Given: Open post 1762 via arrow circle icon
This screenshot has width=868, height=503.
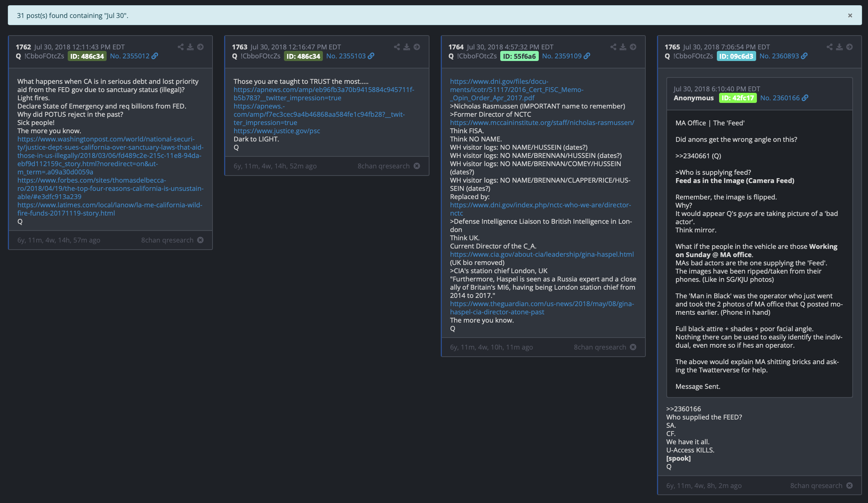Looking at the screenshot, I should pos(201,47).
